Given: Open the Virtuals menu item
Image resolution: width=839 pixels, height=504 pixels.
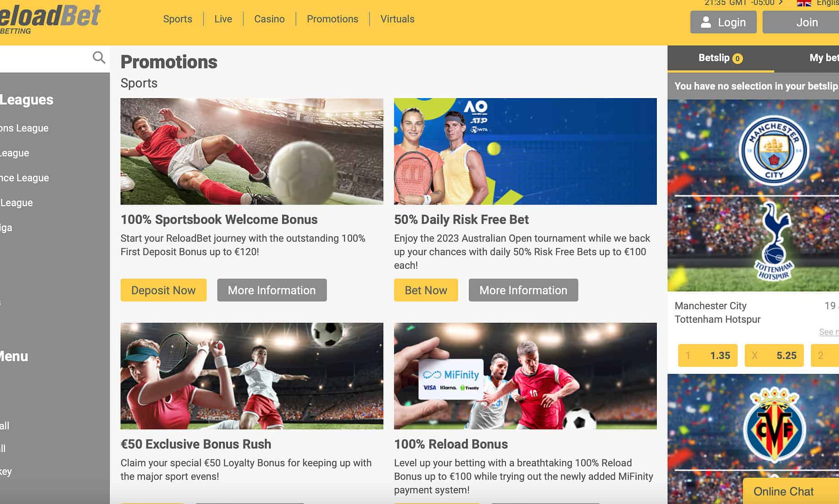Looking at the screenshot, I should (x=397, y=19).
